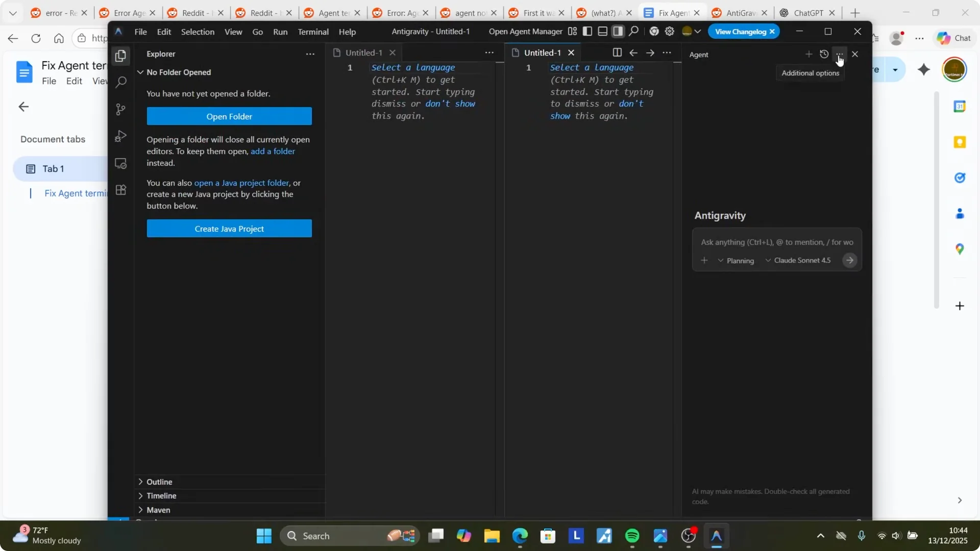Click the Open Folder button
Image resolution: width=980 pixels, height=551 pixels.
tap(229, 116)
